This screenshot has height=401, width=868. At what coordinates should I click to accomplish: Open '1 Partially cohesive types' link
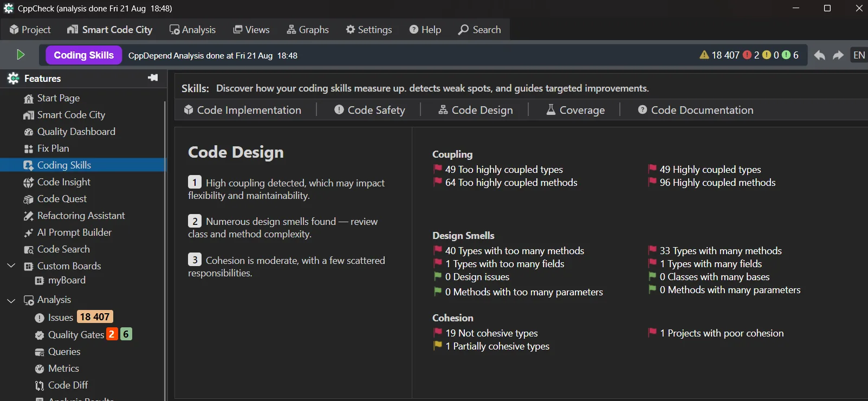pyautogui.click(x=497, y=346)
